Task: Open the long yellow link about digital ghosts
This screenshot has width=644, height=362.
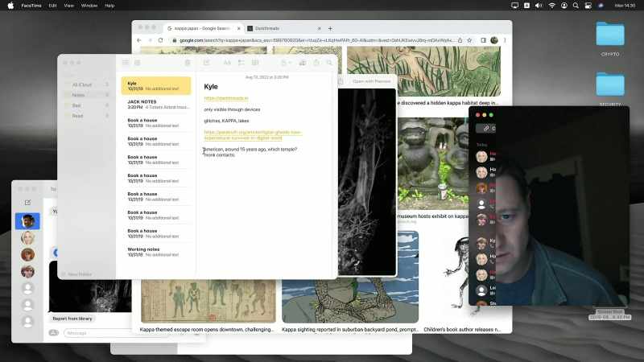Action: [x=253, y=135]
